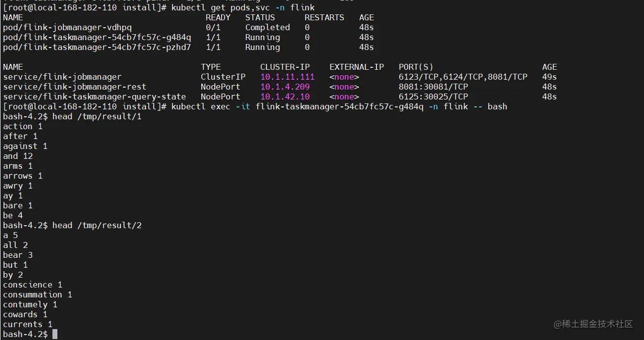Click port mapping 6125:30025/TCP
The height and width of the screenshot is (340, 644).
[x=433, y=97]
